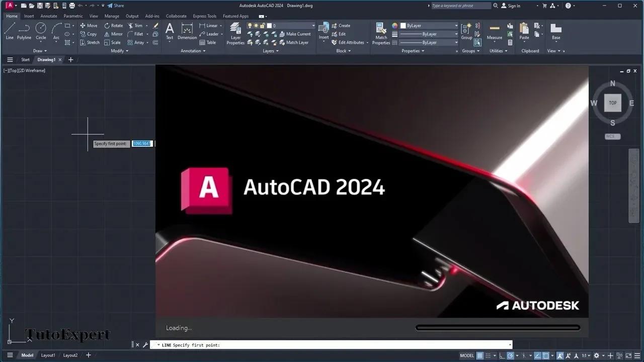644x362 pixels.
Task: Click the Group tool
Action: 466,31
